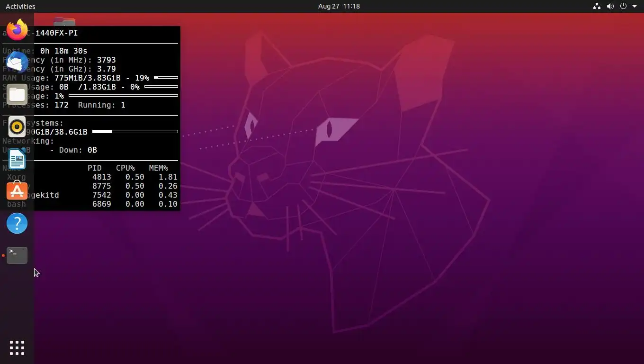This screenshot has height=364, width=644.
Task: Click the filesystem 38.6GiB usage bar
Action: (135, 132)
